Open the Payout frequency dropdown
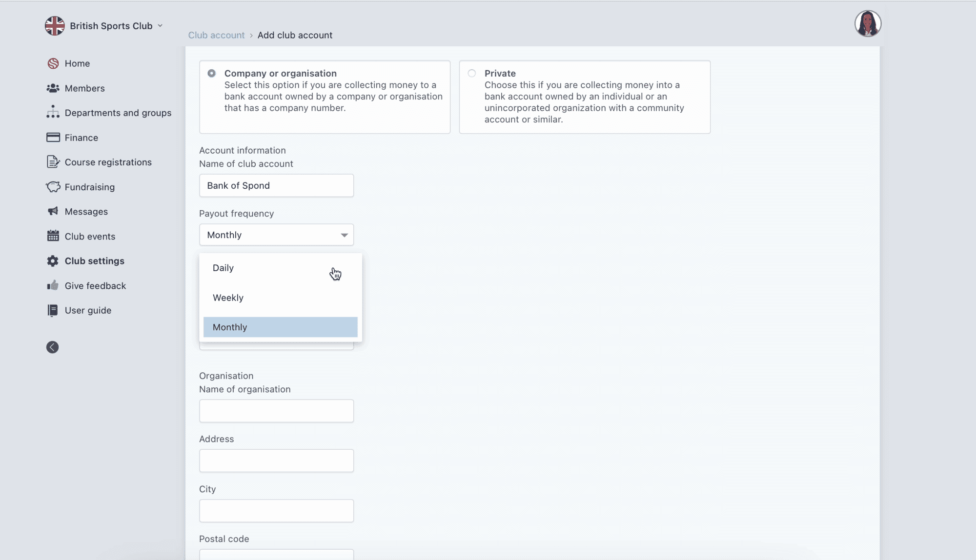The width and height of the screenshot is (976, 560). click(276, 235)
